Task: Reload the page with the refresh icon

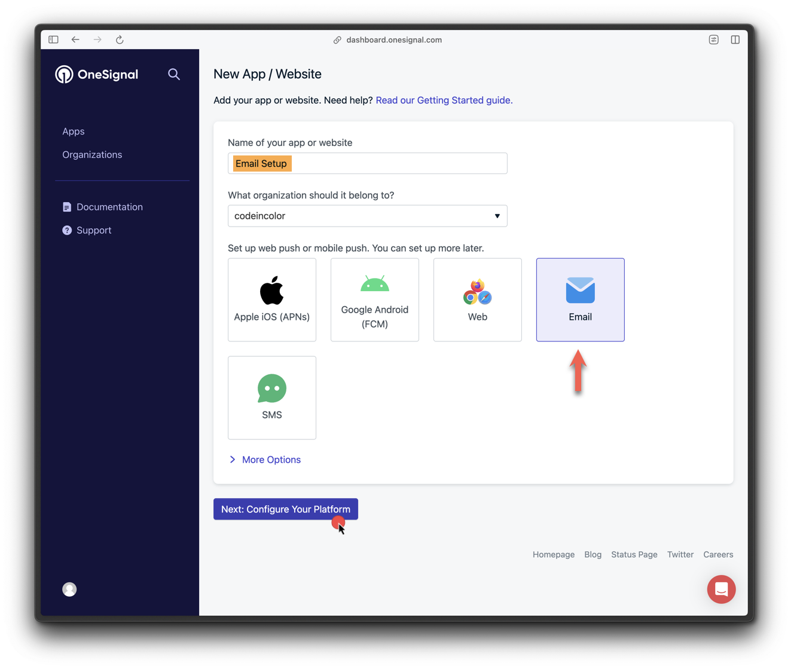Action: pyautogui.click(x=120, y=39)
